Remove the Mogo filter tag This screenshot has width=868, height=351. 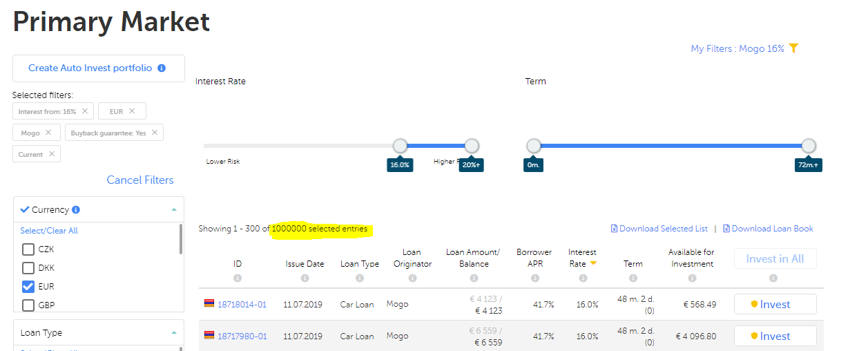(48, 133)
